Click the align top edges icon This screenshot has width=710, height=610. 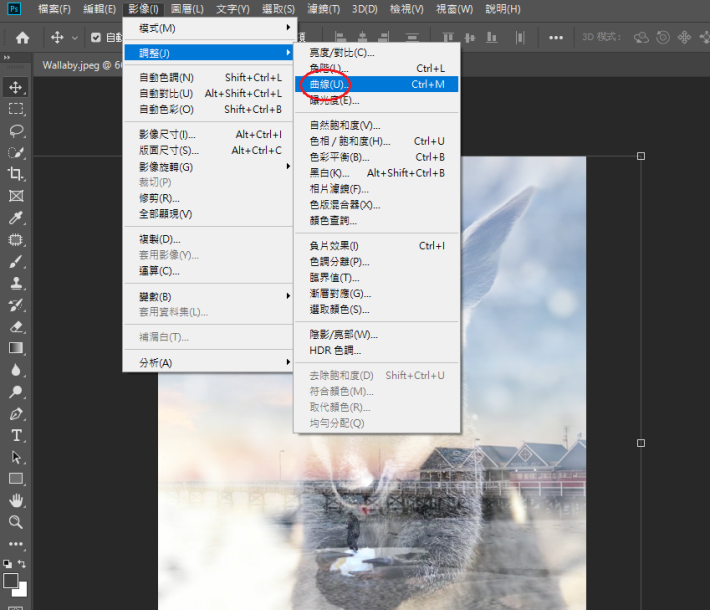pos(448,38)
